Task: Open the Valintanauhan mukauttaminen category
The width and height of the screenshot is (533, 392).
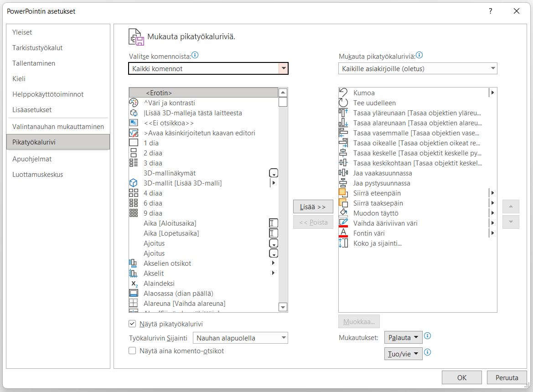Action: pos(58,127)
